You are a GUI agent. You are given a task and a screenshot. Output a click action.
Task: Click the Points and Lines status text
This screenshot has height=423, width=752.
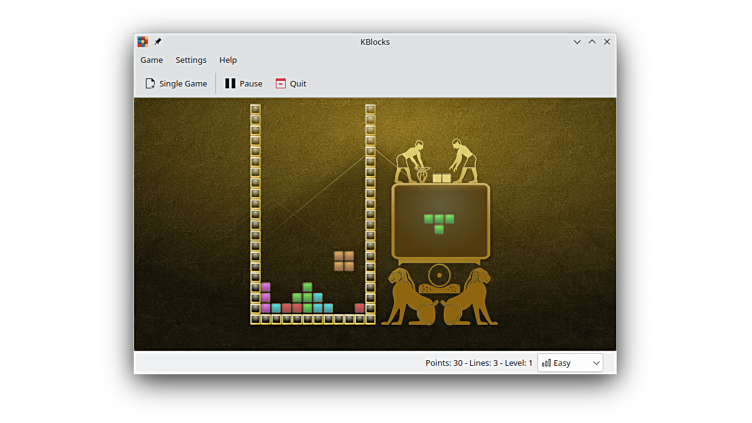coord(478,363)
